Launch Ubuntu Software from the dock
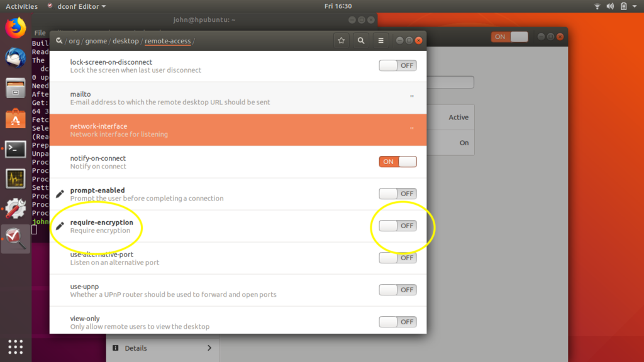The image size is (644, 362). pyautogui.click(x=15, y=119)
